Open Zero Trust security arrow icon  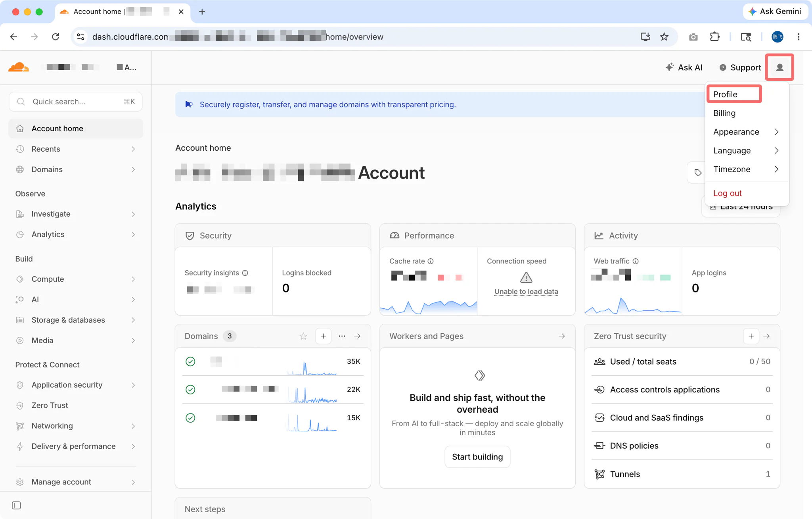pos(766,336)
